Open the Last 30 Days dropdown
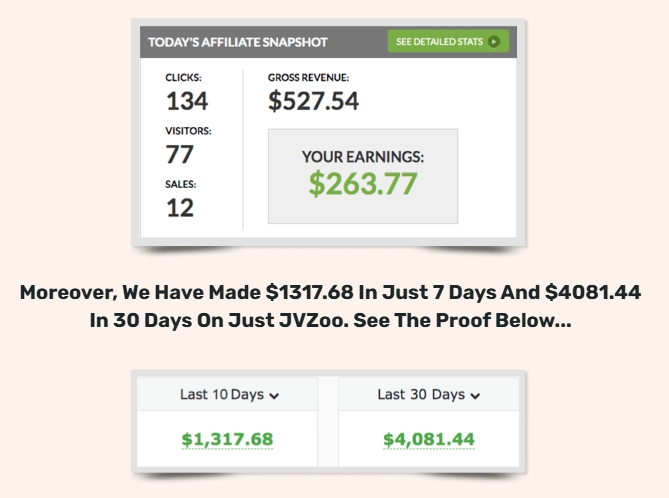Image resolution: width=669 pixels, height=498 pixels. coord(429,394)
